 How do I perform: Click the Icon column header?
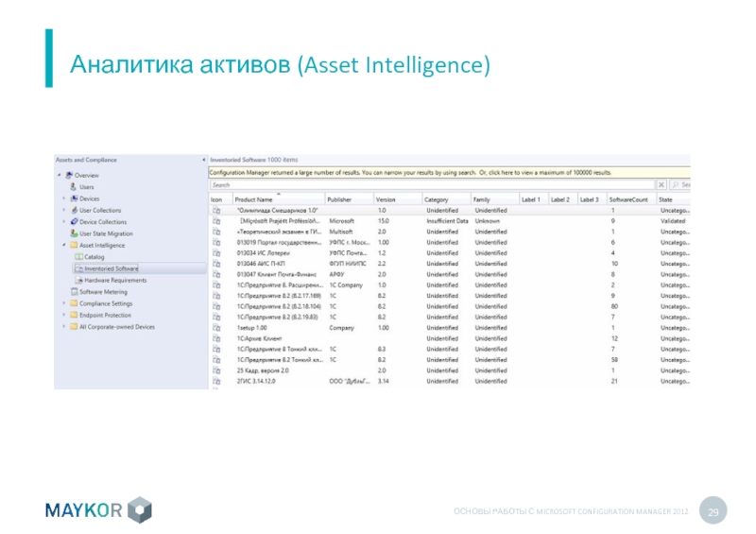pos(220,199)
